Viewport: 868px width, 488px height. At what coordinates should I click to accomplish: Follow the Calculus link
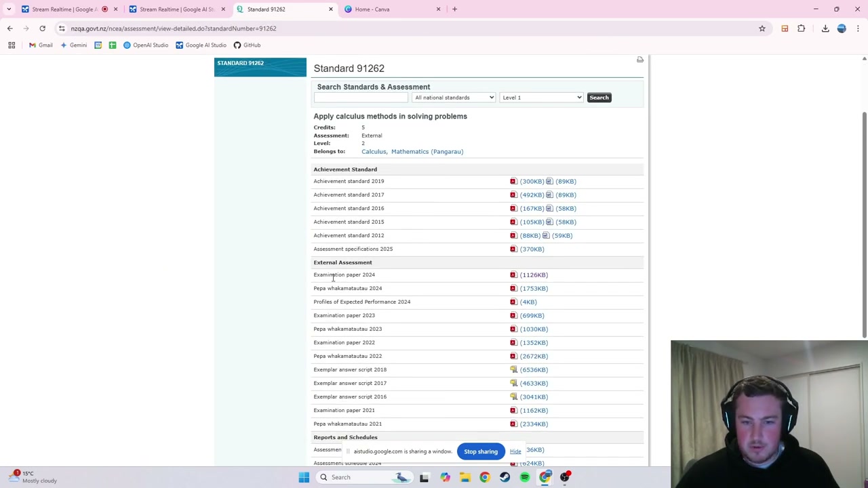coord(374,151)
